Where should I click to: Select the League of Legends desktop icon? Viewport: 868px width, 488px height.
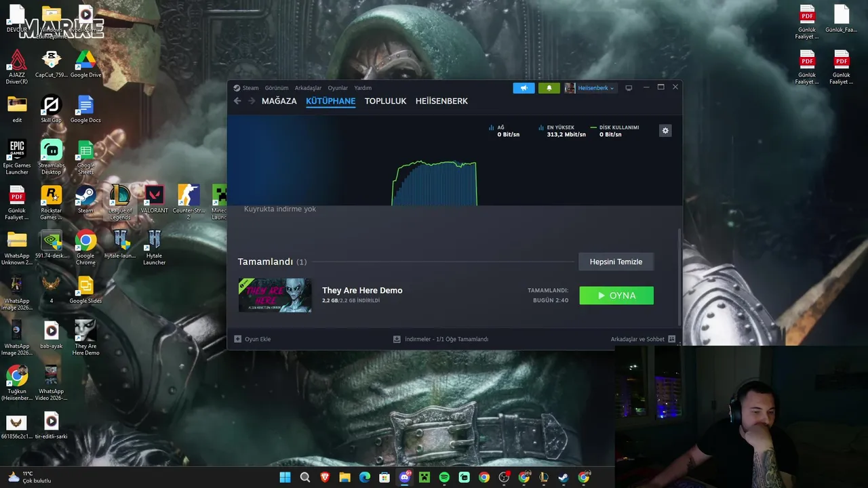(120, 203)
